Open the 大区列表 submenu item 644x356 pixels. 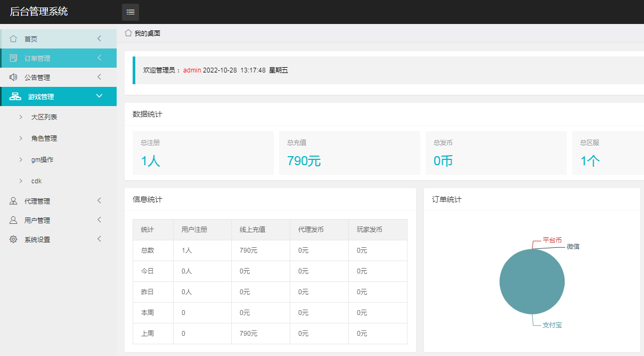coord(44,117)
